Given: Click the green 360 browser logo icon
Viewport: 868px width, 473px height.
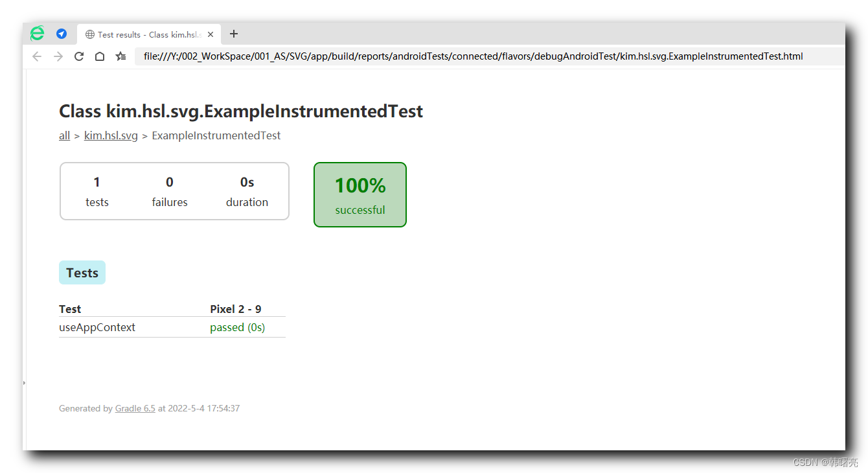Looking at the screenshot, I should 38,34.
